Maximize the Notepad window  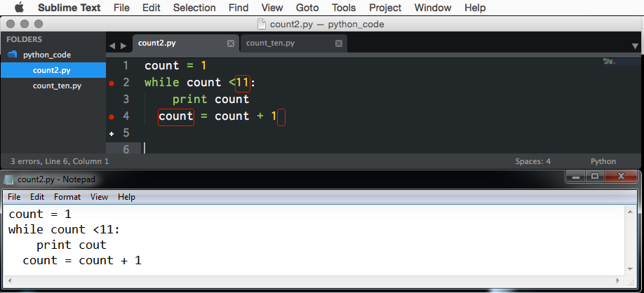594,177
